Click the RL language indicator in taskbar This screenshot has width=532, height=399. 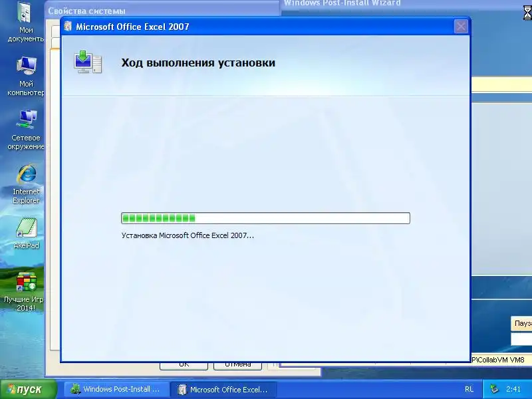[469, 389]
